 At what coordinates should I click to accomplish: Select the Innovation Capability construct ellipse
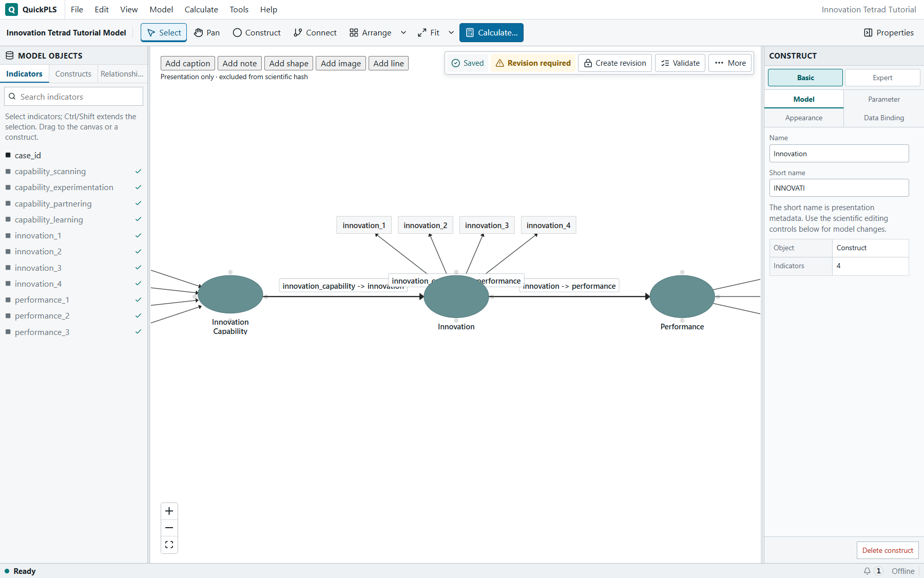coord(230,294)
